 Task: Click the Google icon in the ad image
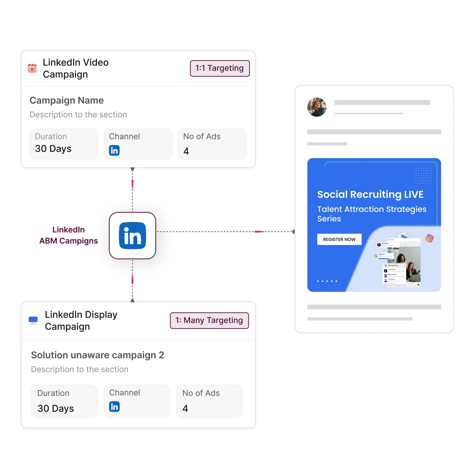376,256
